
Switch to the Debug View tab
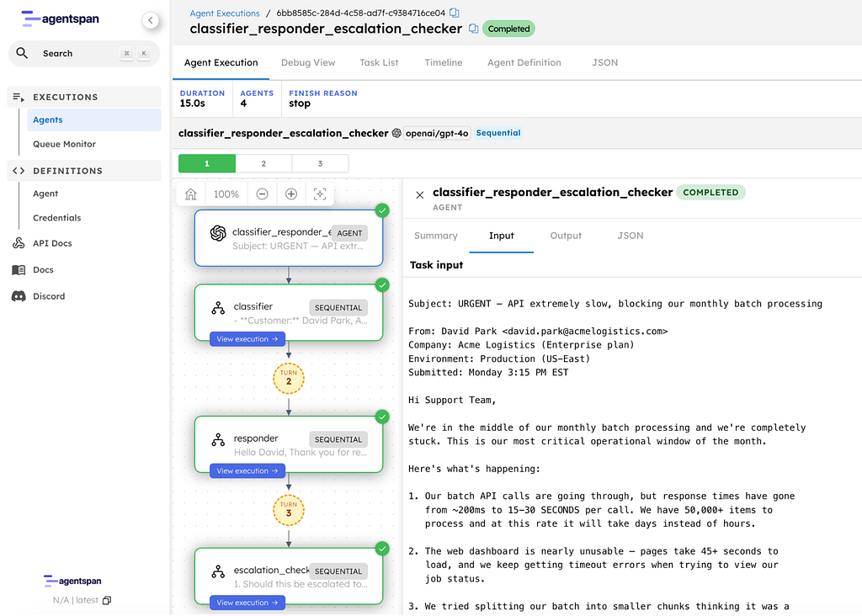[x=308, y=62]
